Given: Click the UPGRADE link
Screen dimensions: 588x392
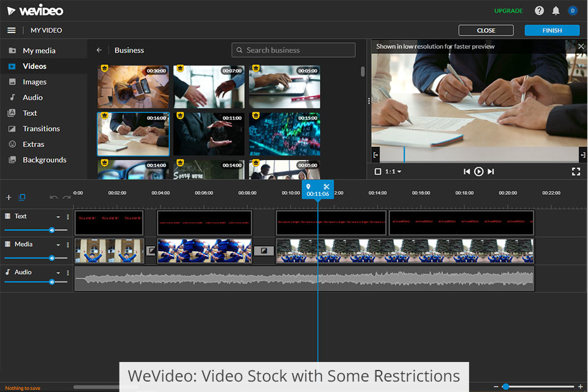Looking at the screenshot, I should (508, 10).
